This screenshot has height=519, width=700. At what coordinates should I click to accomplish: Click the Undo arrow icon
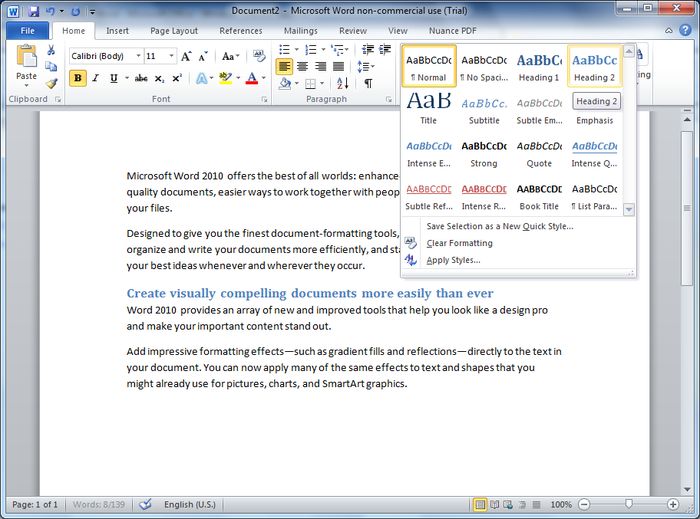coord(50,12)
